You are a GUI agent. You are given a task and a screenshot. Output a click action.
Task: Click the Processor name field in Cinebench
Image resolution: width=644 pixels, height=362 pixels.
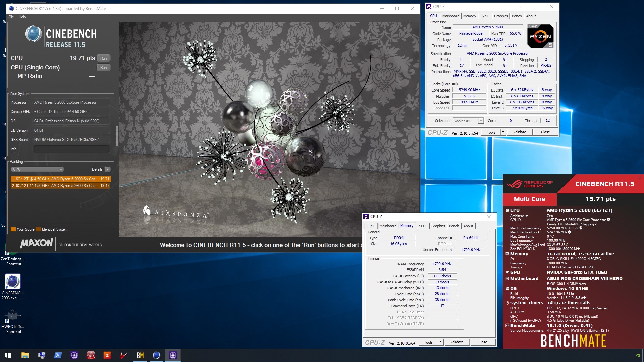click(71, 102)
